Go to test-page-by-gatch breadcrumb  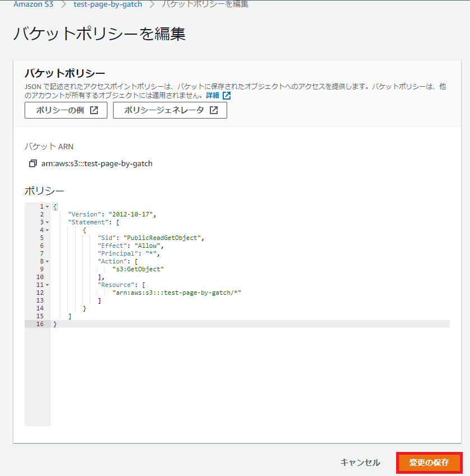tap(108, 4)
